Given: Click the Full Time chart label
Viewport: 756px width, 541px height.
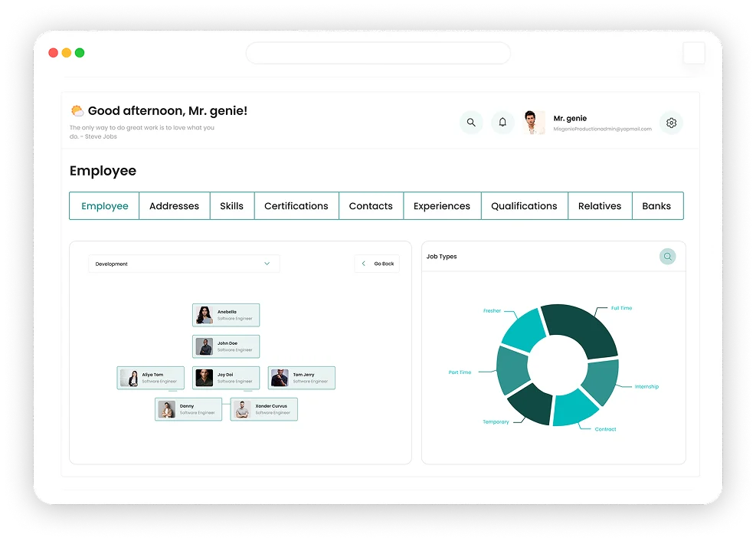Looking at the screenshot, I should tap(621, 308).
